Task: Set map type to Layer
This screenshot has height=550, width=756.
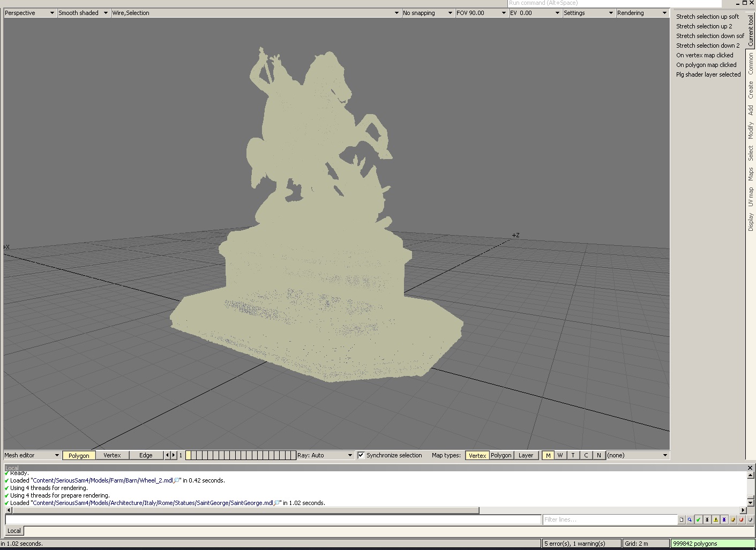Action: 526,455
